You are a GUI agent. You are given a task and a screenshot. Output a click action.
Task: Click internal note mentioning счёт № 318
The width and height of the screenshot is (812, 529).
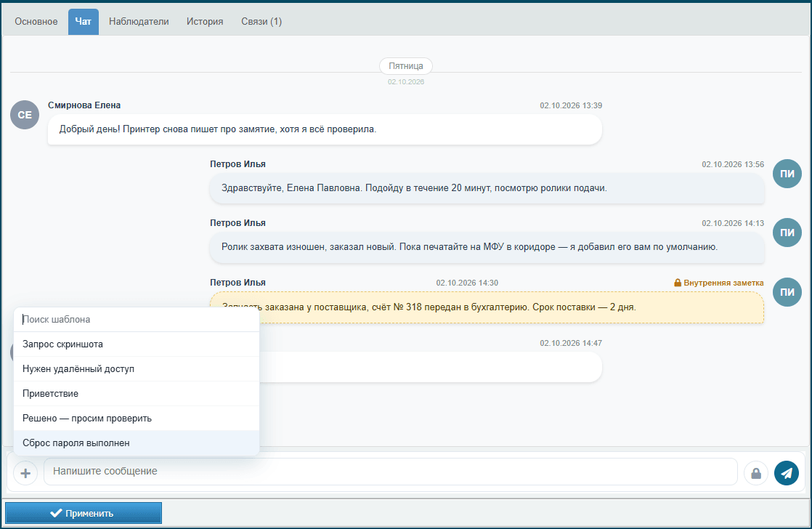tap(487, 307)
